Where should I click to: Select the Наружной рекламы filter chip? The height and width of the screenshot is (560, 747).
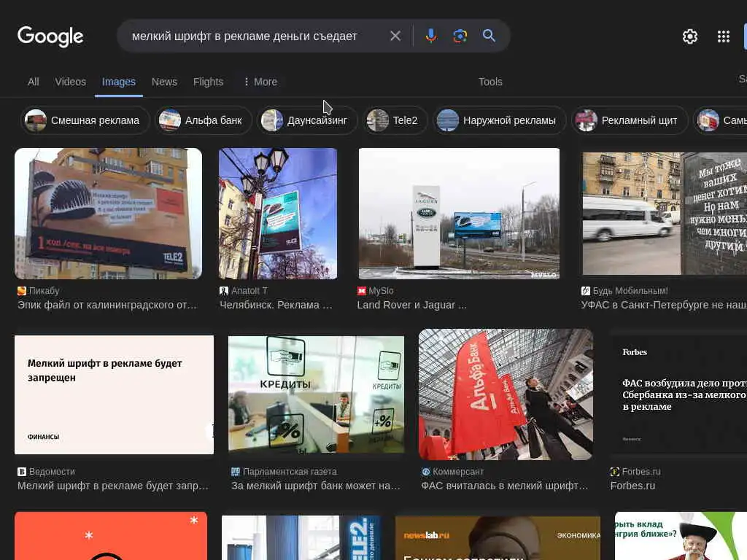tap(499, 120)
